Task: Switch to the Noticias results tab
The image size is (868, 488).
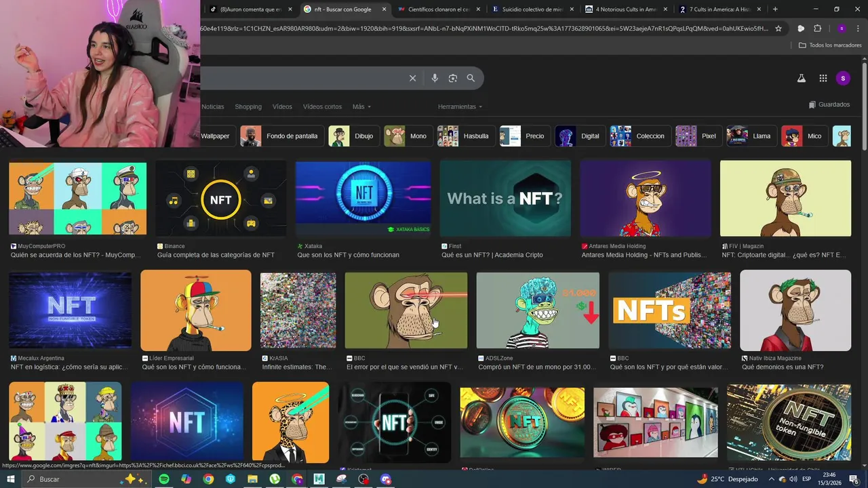Action: tap(212, 106)
